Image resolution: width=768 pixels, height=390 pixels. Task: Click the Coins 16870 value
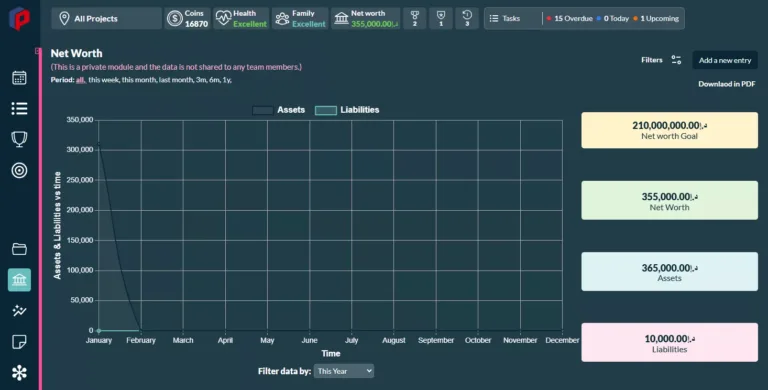196,24
